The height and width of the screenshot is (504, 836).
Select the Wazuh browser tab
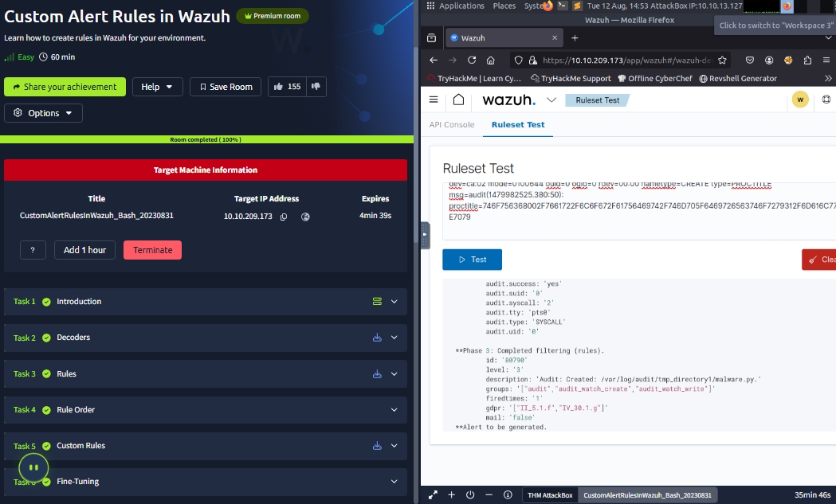coord(504,38)
